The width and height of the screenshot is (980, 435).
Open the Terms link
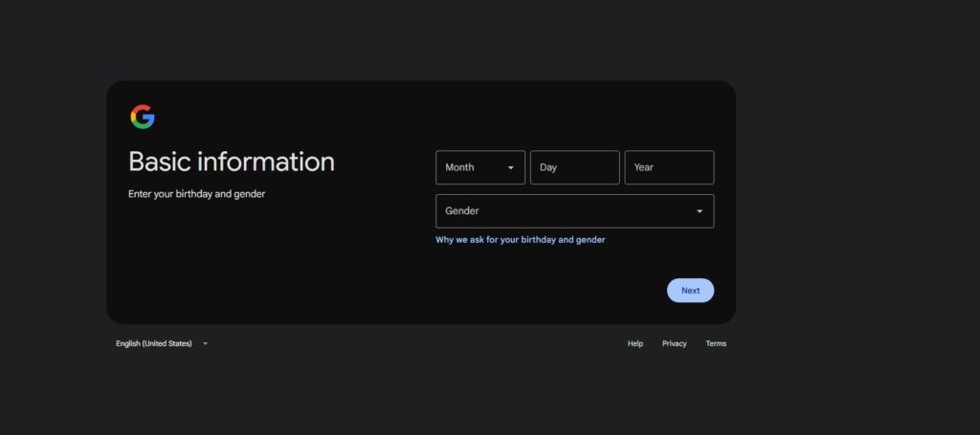(x=716, y=343)
